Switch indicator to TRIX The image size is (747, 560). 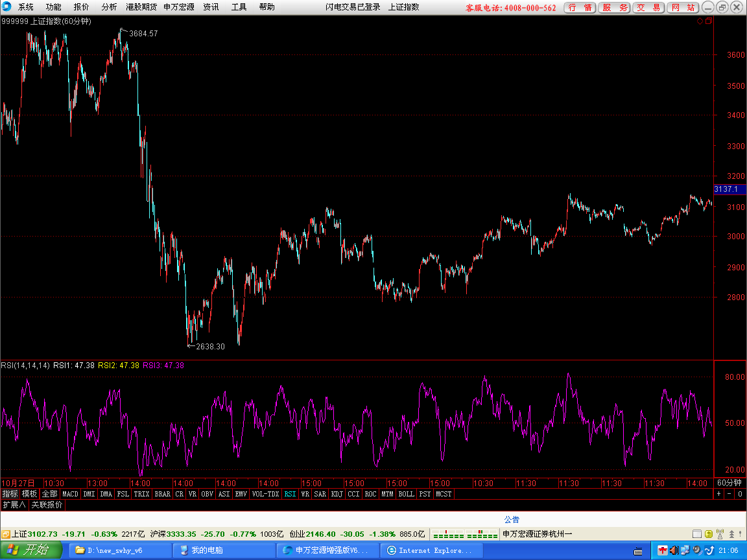[141, 494]
